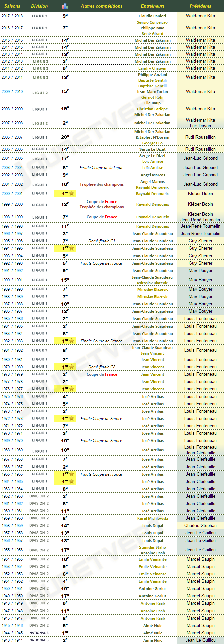This screenshot has height=644, width=224.
Task: Click the Division column header
Action: (39, 6)
